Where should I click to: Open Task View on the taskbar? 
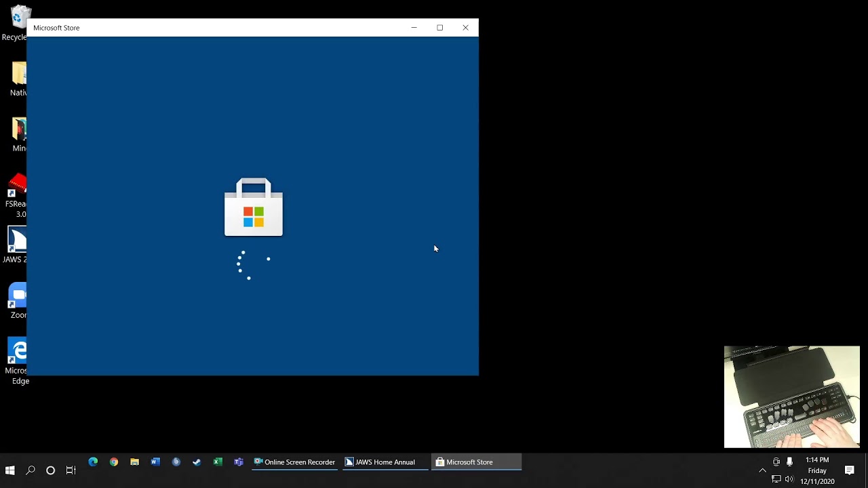coord(71,470)
